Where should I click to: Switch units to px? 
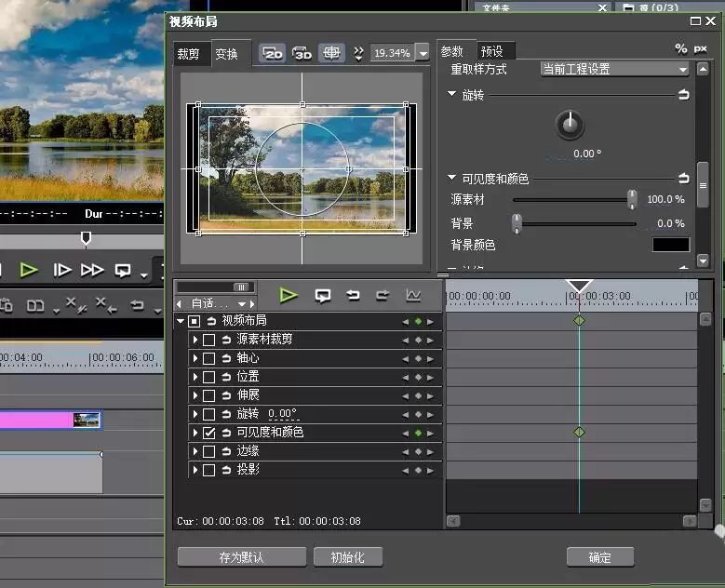[700, 48]
